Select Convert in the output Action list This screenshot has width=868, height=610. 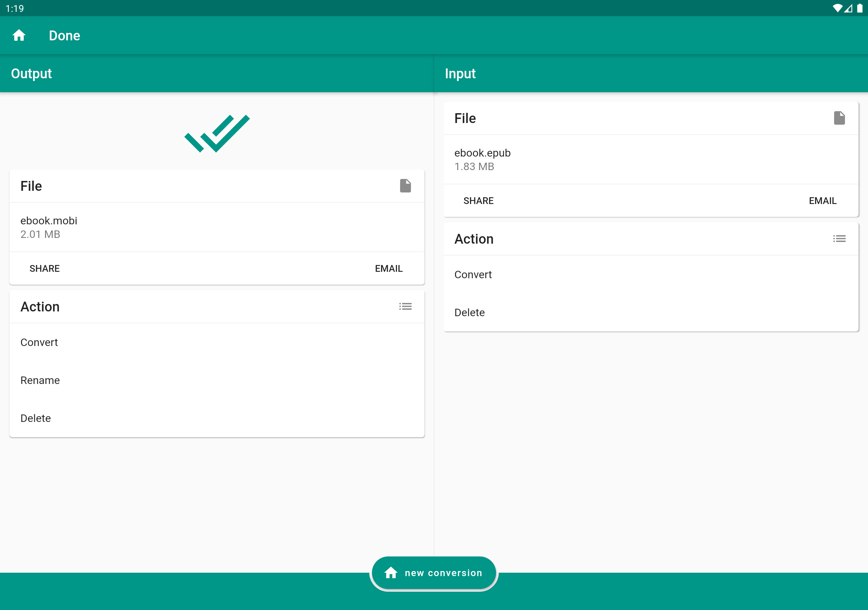coord(39,342)
